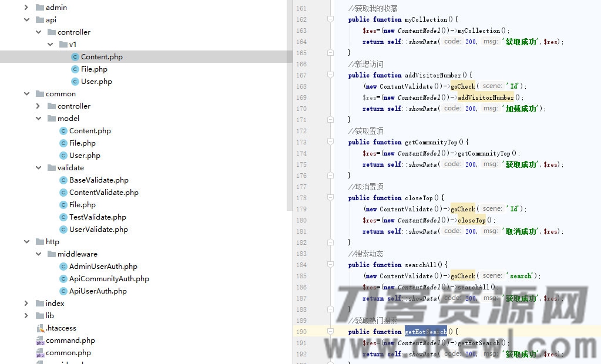Click the User.php class icon inside model

(x=63, y=155)
